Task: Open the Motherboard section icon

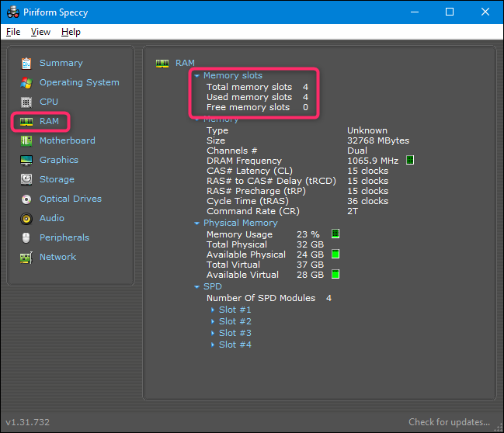Action: pyautogui.click(x=26, y=140)
